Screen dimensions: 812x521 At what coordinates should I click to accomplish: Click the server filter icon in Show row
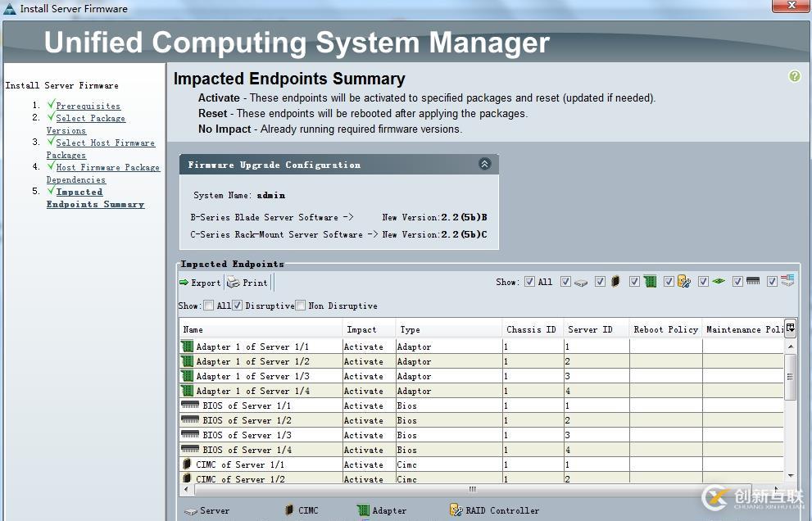pyautogui.click(x=581, y=283)
